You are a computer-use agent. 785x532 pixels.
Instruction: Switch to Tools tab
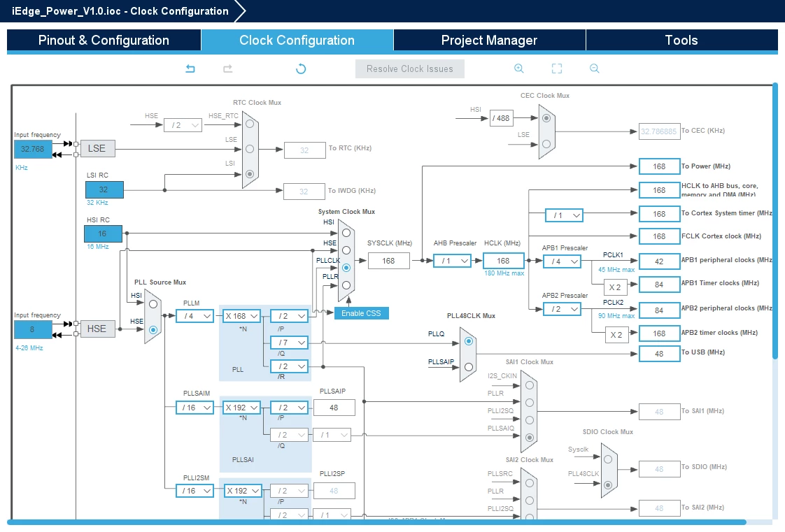(x=681, y=40)
